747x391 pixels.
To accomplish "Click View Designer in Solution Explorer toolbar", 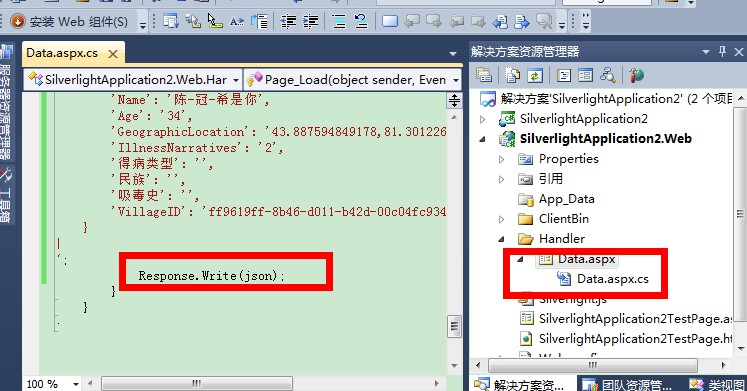I will (585, 75).
